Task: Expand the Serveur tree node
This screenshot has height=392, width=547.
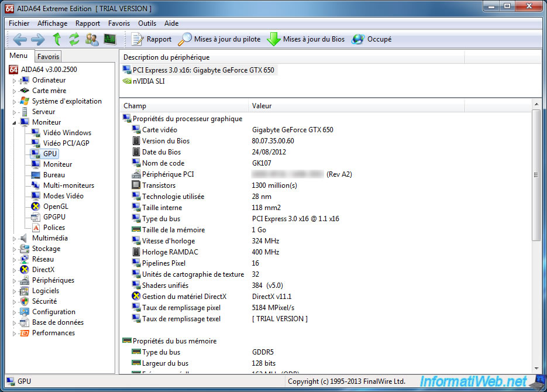Action: (x=14, y=112)
